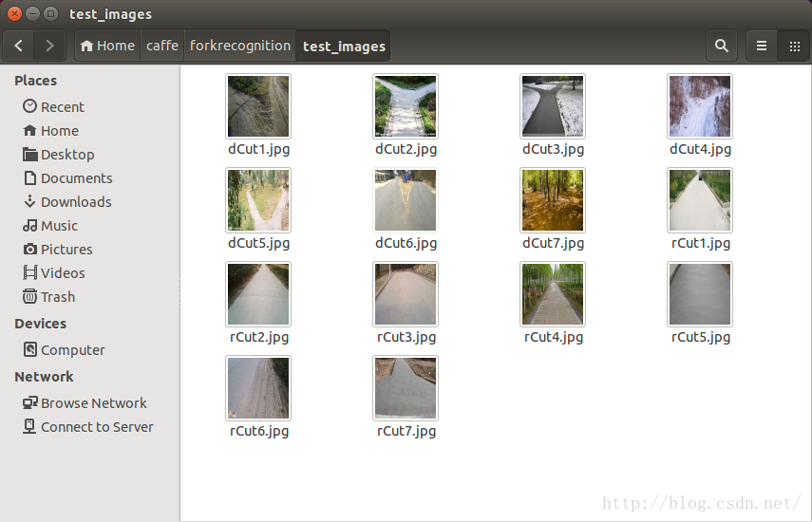Go back with the left arrow button
Screen dimensions: 812x522
click(19, 47)
